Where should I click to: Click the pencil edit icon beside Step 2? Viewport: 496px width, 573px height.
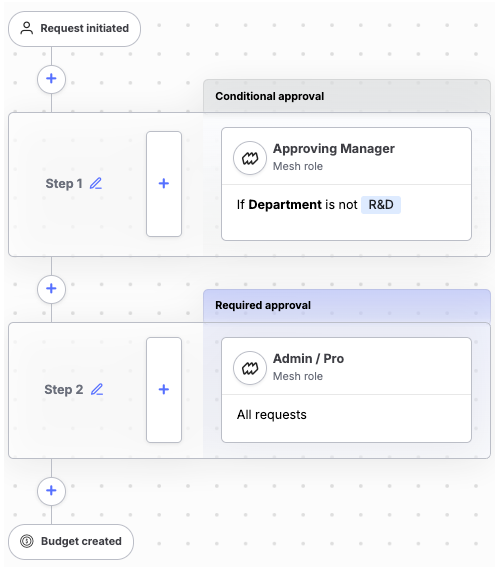pyautogui.click(x=97, y=390)
